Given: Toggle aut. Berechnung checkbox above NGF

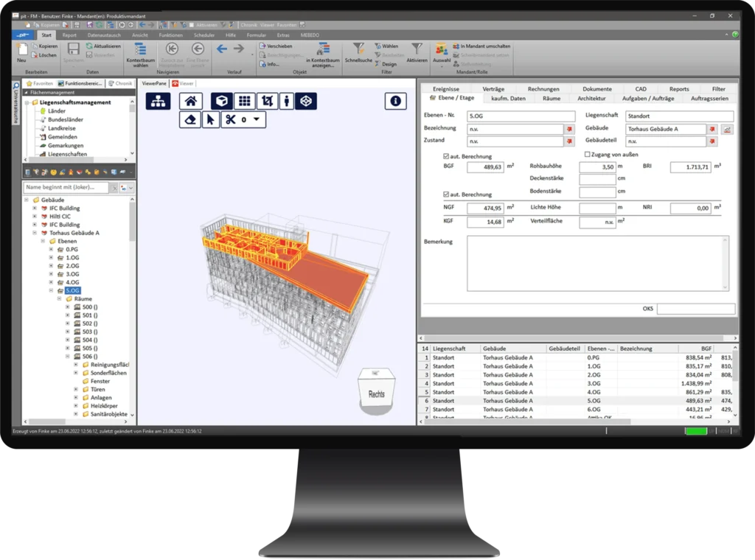Looking at the screenshot, I should tap(446, 195).
